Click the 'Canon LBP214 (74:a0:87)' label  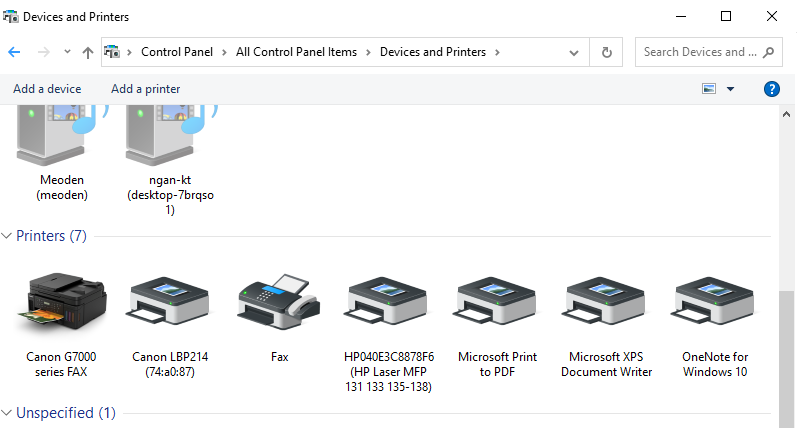point(170,364)
